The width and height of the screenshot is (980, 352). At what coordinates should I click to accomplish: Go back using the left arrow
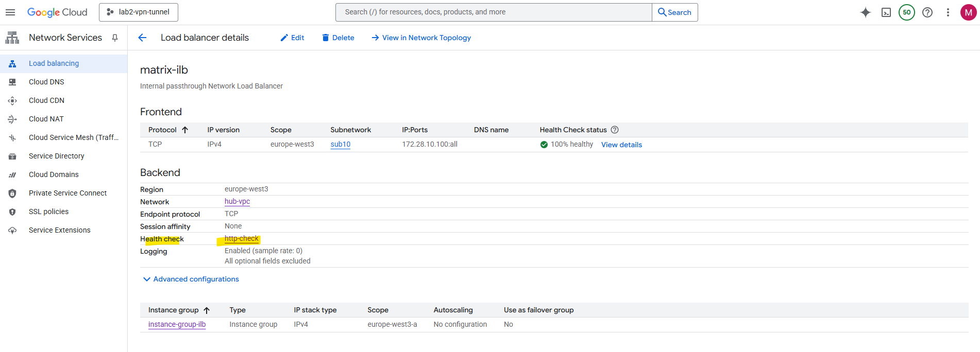coord(143,38)
